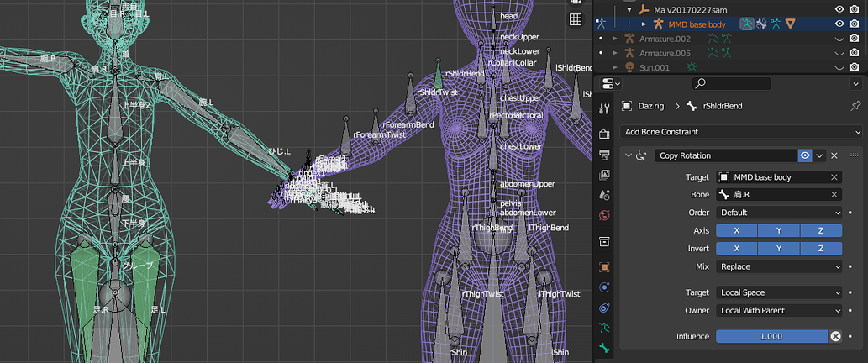Hide MMD base body in viewport

839,24
